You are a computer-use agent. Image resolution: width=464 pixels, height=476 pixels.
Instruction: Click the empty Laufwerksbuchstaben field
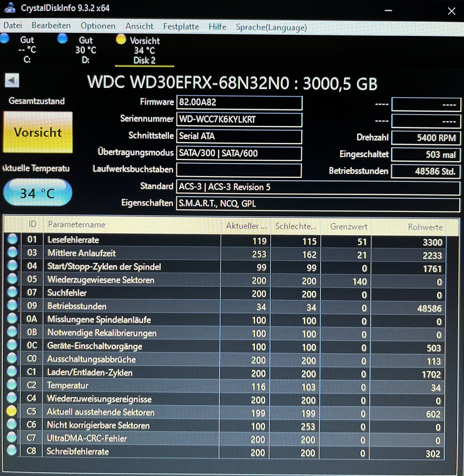239,170
